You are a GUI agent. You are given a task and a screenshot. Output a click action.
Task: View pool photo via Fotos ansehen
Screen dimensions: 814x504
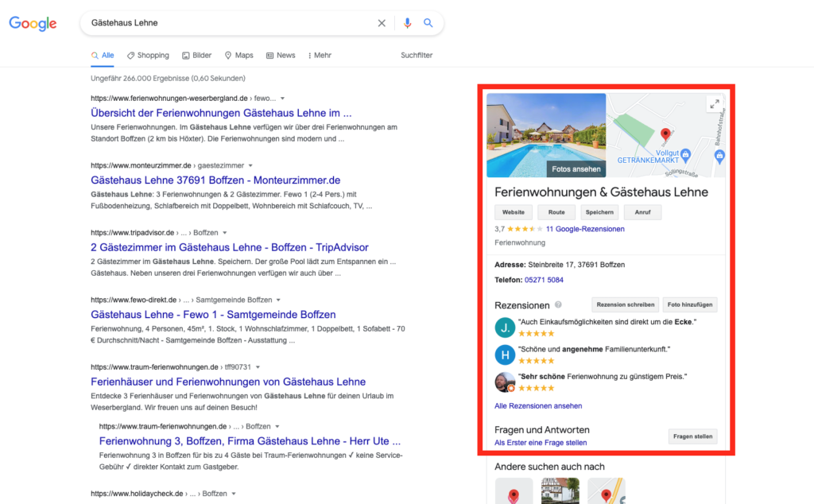pos(576,169)
